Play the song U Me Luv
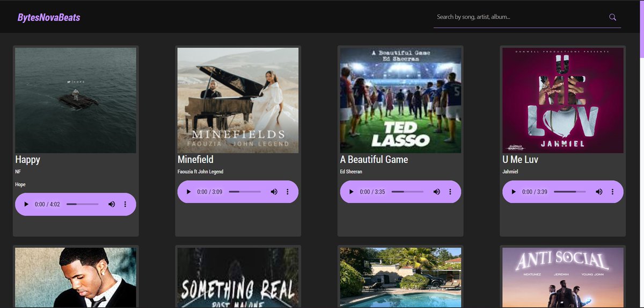The image size is (644, 308). [x=514, y=192]
